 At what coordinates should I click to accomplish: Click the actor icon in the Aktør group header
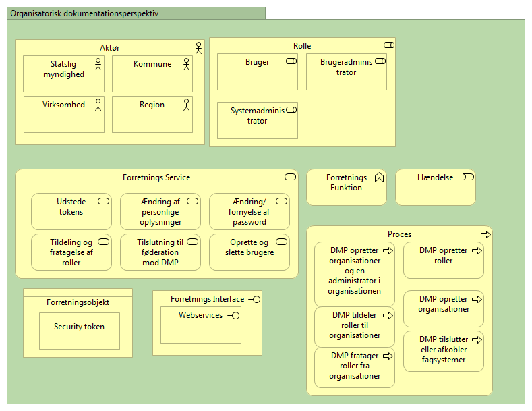pos(198,48)
